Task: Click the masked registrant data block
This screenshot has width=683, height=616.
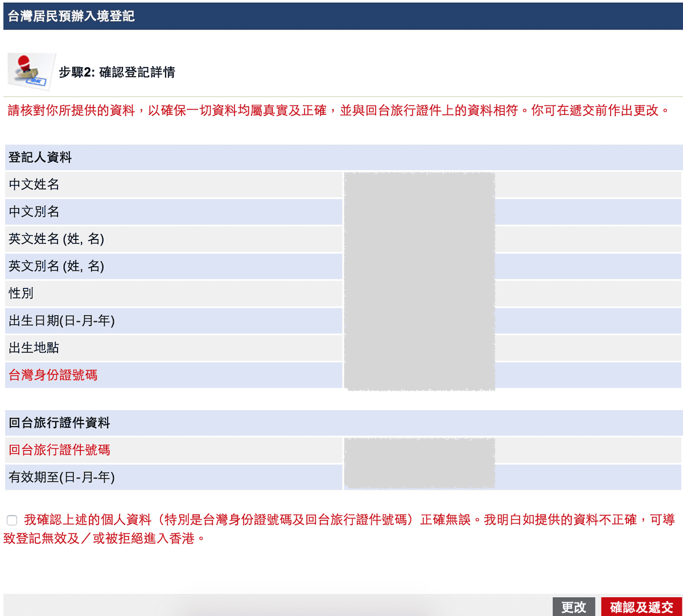Action: click(x=419, y=282)
